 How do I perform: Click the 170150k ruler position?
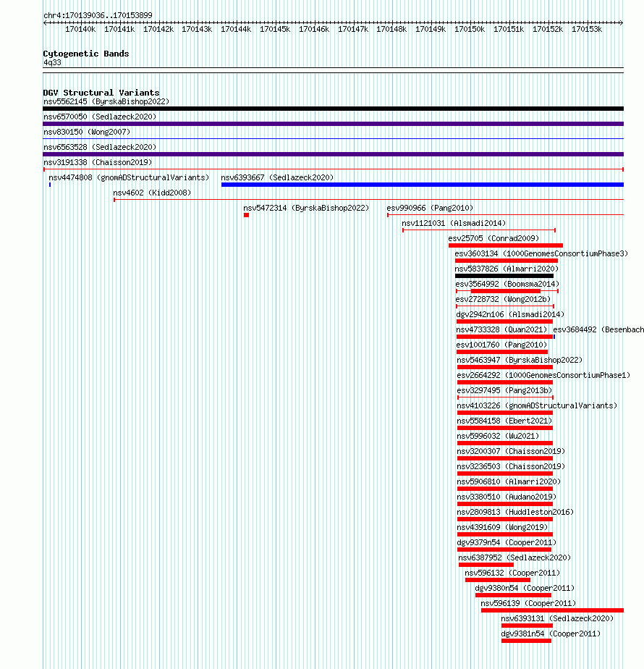click(x=470, y=30)
